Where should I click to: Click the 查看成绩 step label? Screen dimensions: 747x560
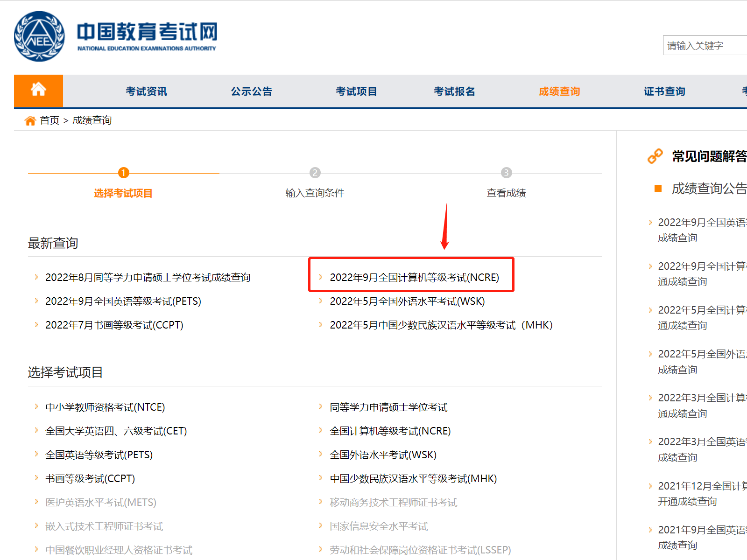pyautogui.click(x=507, y=193)
